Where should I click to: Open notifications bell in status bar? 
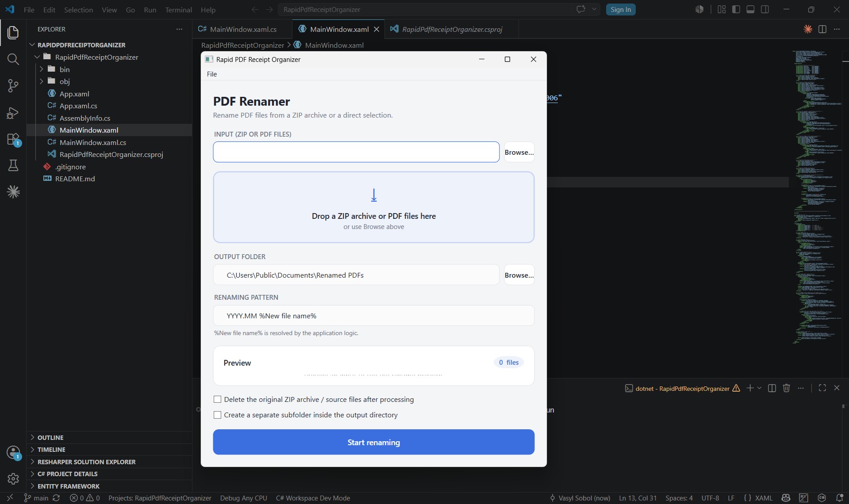839,498
